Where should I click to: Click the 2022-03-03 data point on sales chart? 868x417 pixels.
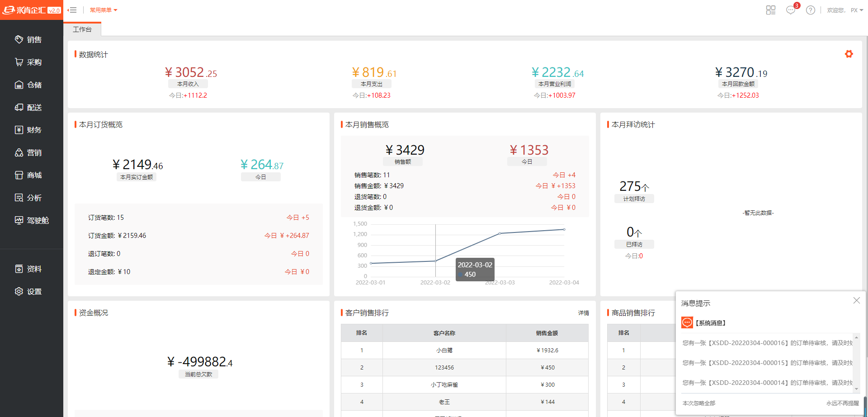click(x=500, y=233)
